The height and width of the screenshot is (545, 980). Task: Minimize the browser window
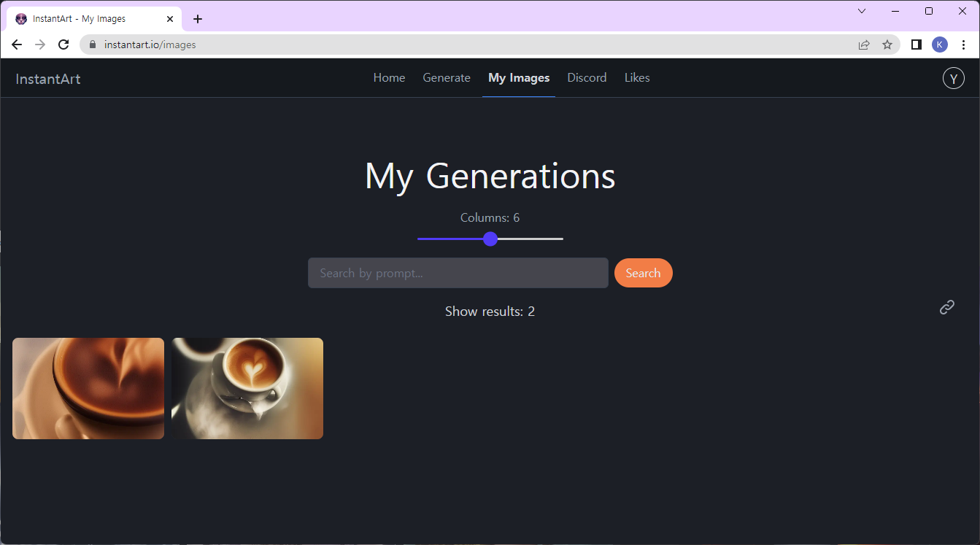pos(895,11)
